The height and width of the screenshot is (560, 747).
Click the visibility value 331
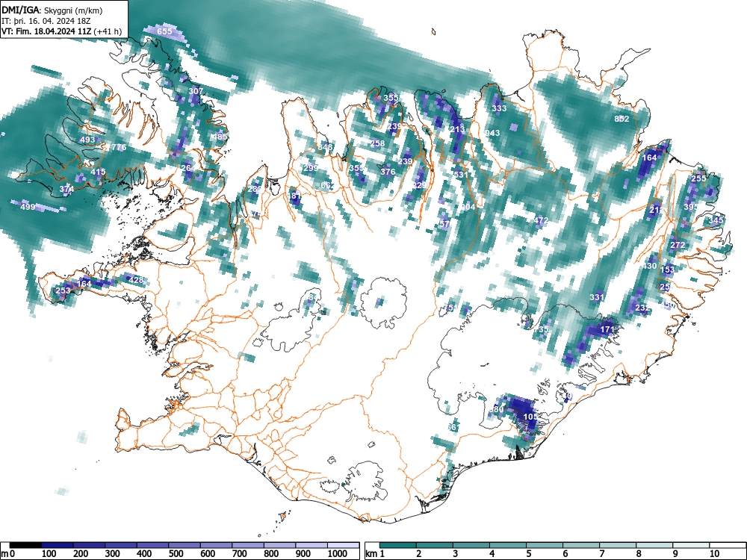click(597, 297)
